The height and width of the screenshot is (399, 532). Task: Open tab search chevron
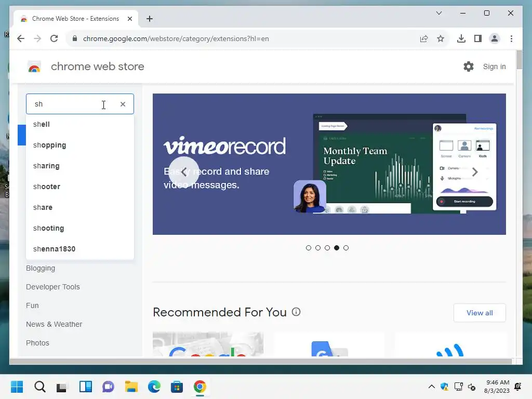pyautogui.click(x=438, y=13)
